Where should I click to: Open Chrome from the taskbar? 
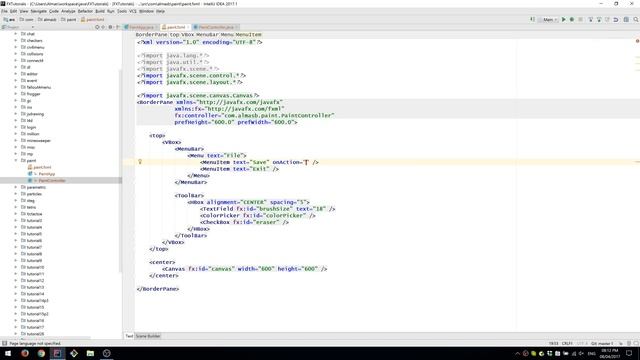click(41, 353)
